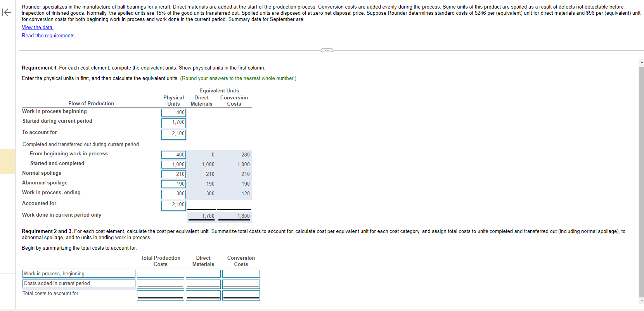Screen dimensions: 644x311
Task: Click the 1,800 conversion costs total
Action: click(x=244, y=216)
